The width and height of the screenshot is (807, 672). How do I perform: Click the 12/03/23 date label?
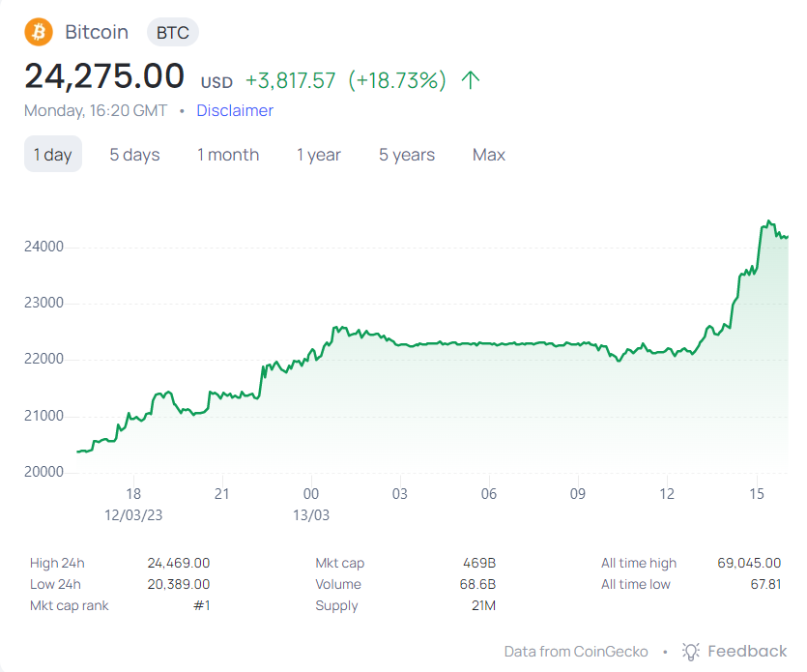[133, 515]
